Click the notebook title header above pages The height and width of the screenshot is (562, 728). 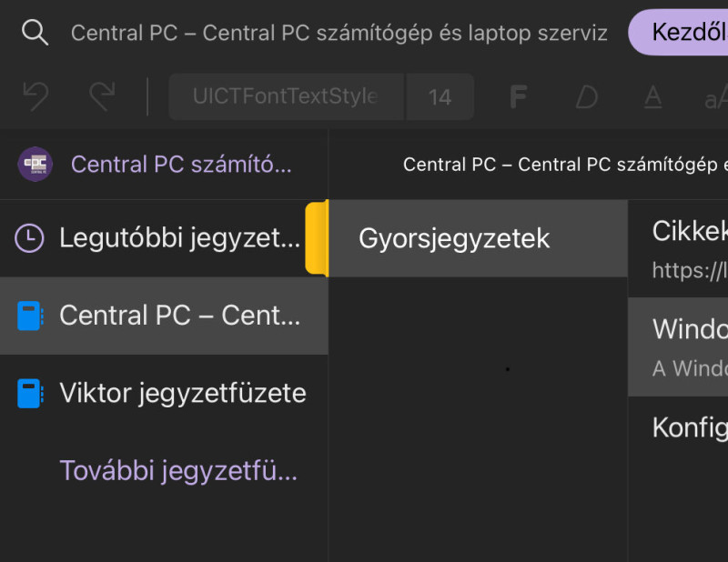point(565,165)
